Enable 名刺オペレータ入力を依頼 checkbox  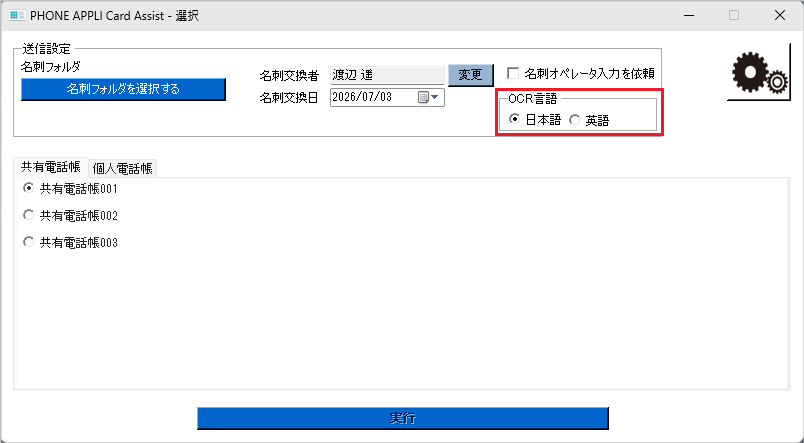(x=513, y=73)
